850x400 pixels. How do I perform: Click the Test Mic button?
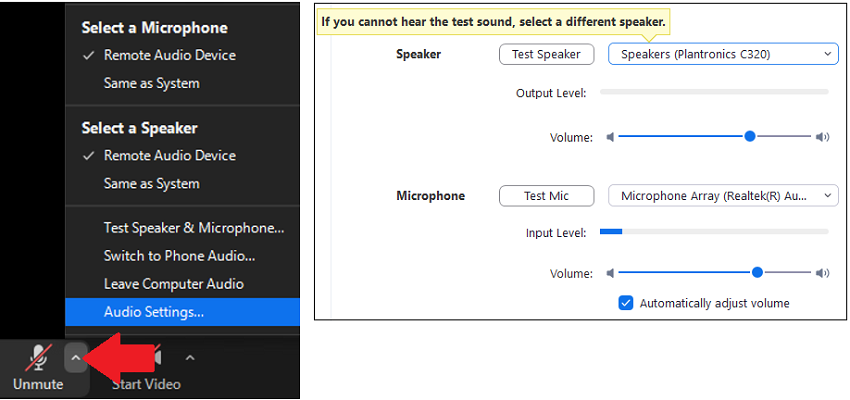pos(546,196)
